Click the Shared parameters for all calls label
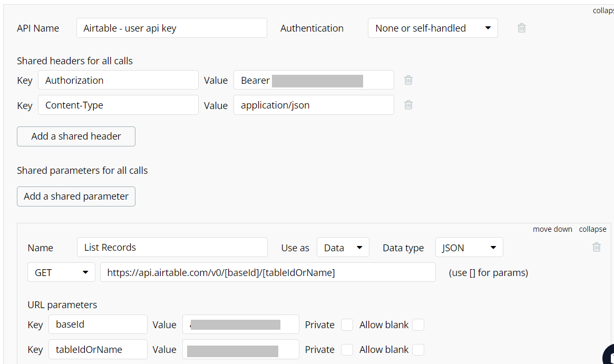Viewport: 614px width, 364px height. tap(82, 170)
